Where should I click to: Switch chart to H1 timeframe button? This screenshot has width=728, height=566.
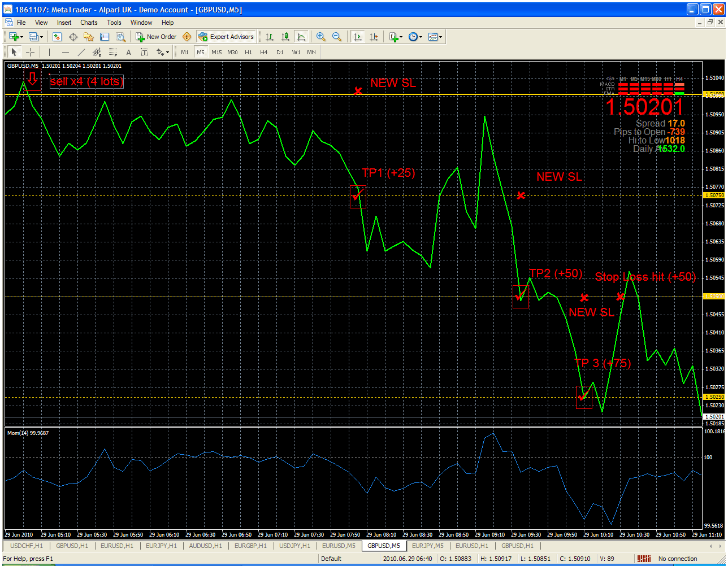click(x=248, y=52)
